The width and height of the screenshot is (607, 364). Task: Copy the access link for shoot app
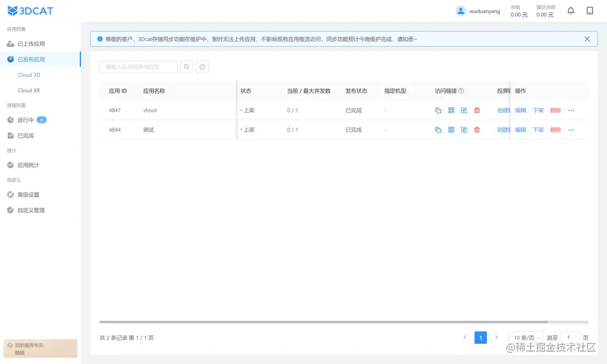coord(438,110)
